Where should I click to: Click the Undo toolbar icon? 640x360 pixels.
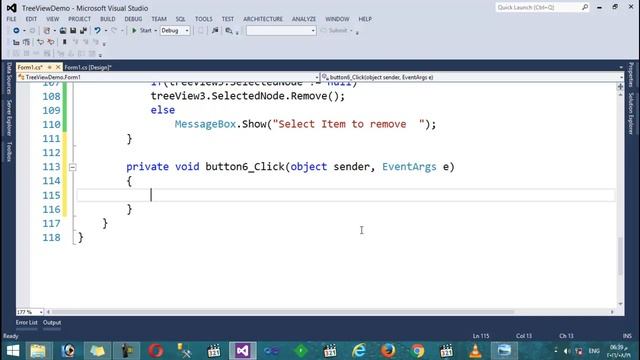(x=97, y=31)
